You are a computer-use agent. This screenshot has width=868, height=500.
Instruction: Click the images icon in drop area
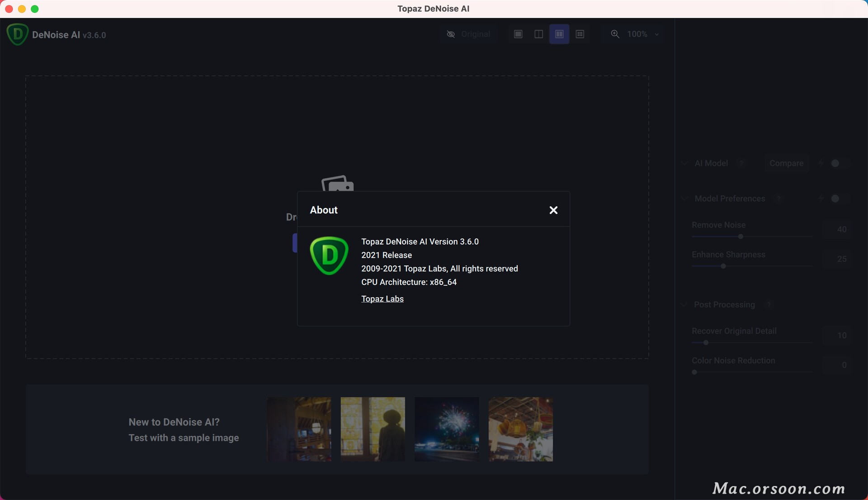pos(338,183)
